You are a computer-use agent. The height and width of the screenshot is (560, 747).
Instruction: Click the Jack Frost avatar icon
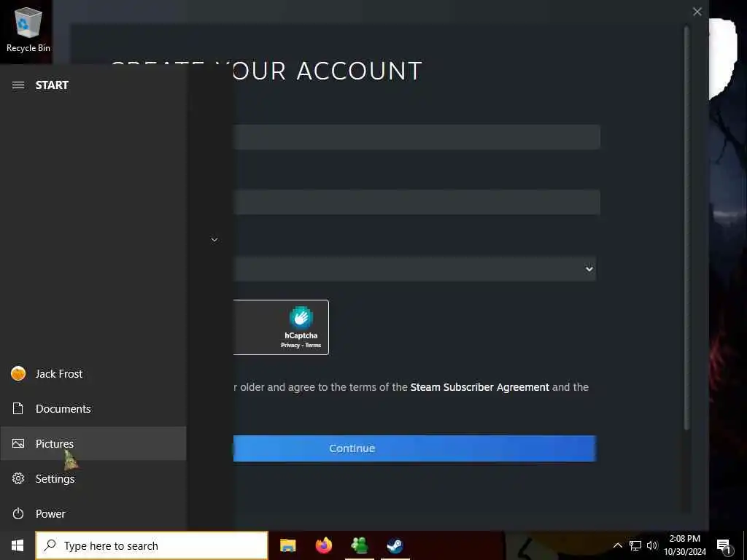click(18, 374)
